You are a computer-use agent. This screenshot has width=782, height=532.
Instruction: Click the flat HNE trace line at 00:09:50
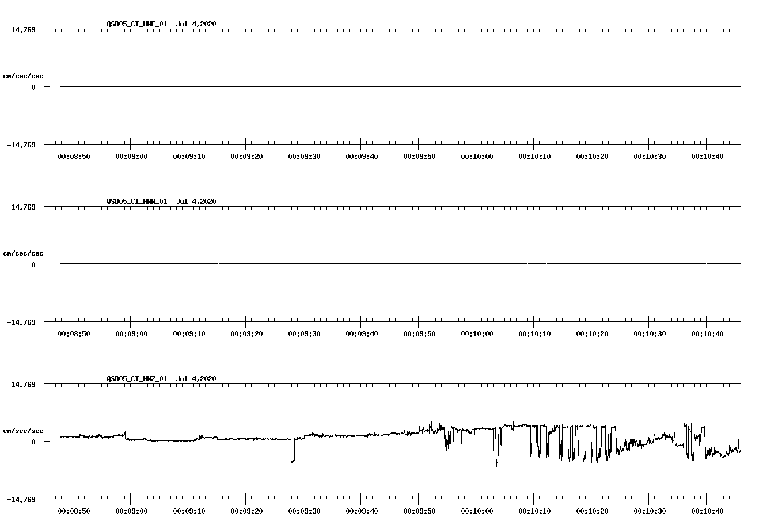coord(419,86)
